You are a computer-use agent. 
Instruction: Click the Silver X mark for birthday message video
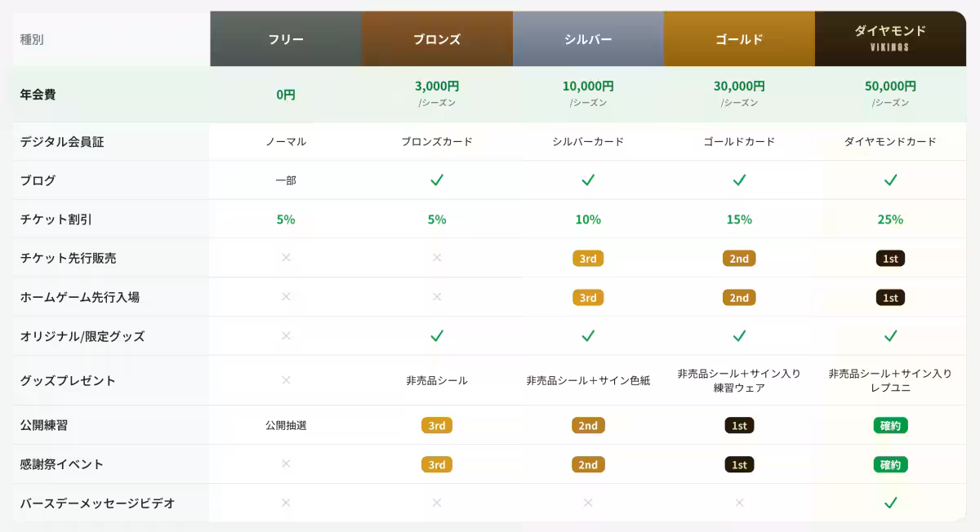tap(588, 503)
